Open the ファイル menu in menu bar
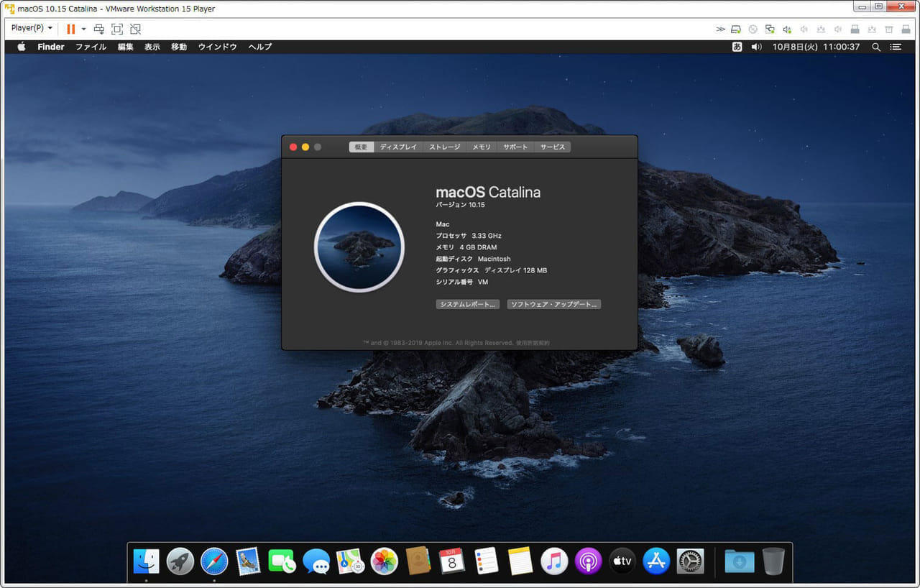 (x=91, y=47)
